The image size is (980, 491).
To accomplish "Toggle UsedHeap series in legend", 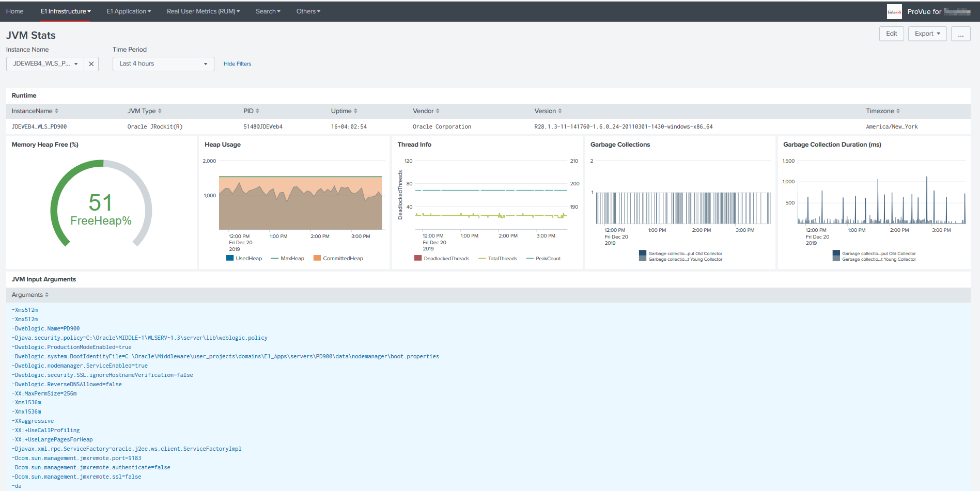I will [x=244, y=258].
